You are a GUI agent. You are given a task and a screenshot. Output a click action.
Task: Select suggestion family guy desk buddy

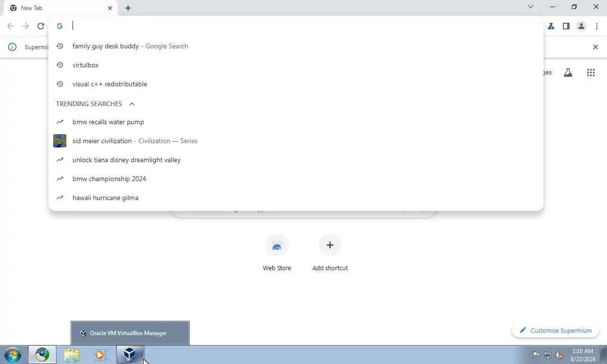coord(296,46)
